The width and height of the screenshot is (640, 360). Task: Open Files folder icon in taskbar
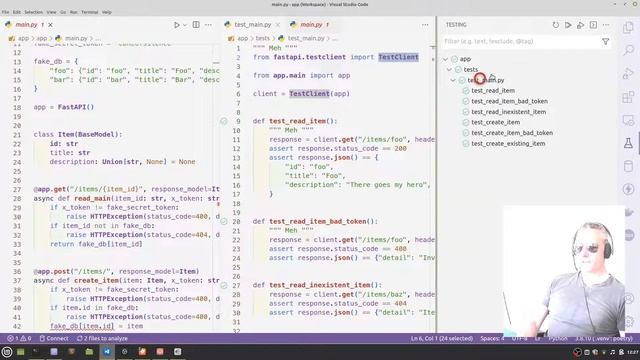point(89,351)
